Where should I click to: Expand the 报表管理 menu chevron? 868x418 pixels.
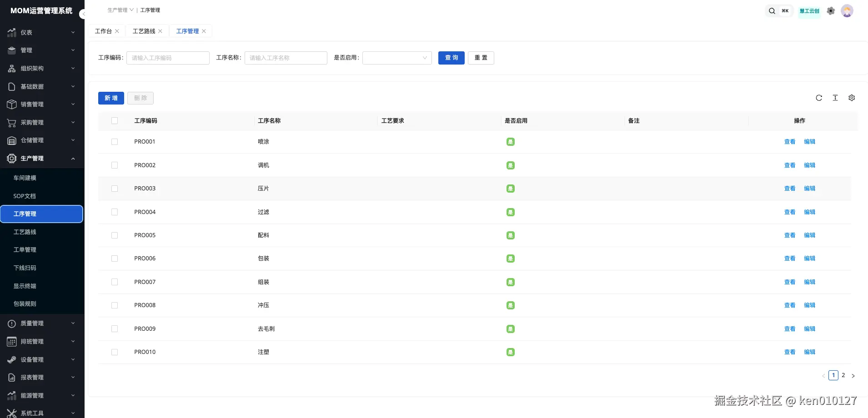point(73,378)
